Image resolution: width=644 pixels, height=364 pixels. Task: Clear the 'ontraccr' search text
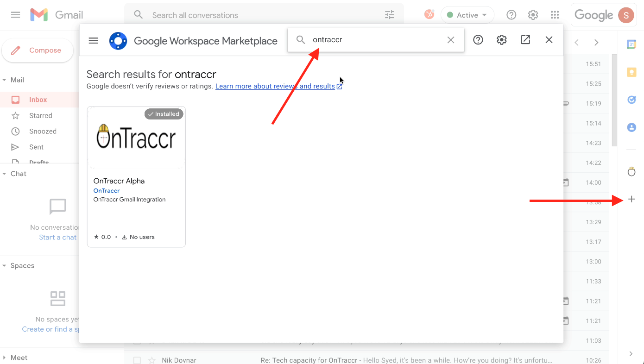[451, 40]
